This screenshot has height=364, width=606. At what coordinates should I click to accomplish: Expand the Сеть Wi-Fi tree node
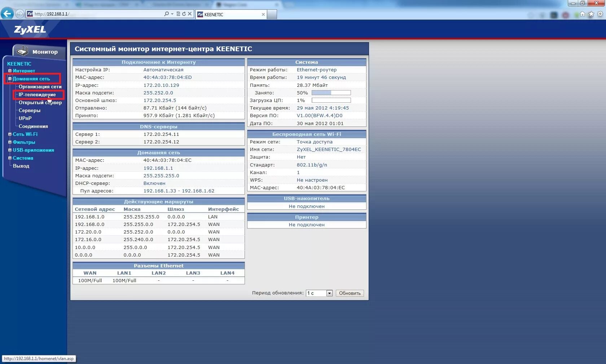click(x=10, y=134)
